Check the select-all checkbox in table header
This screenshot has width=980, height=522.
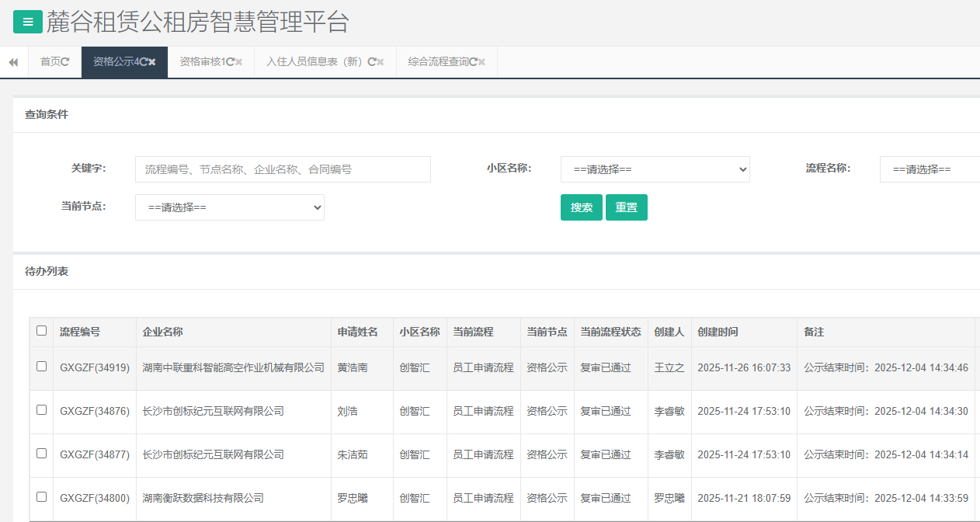(41, 330)
